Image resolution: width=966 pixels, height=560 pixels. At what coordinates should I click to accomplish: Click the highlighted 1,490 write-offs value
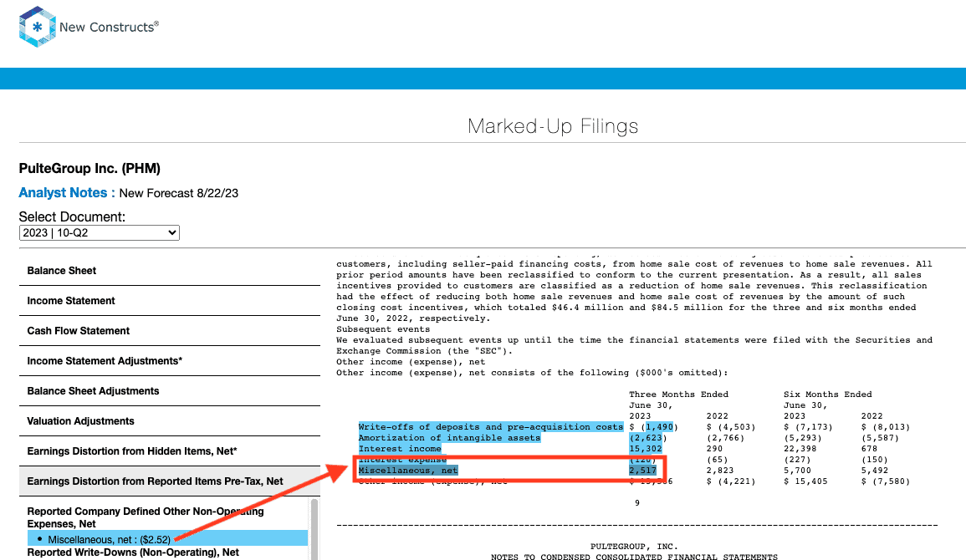(x=659, y=427)
